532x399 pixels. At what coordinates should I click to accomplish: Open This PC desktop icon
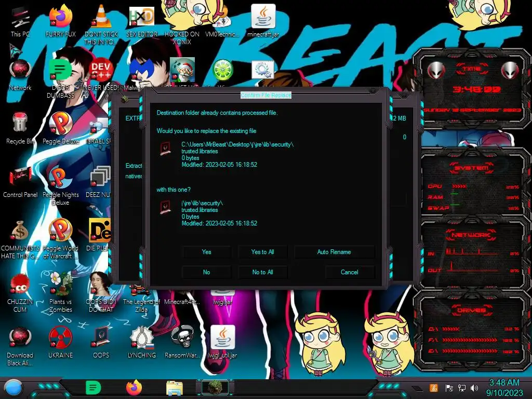(x=20, y=21)
